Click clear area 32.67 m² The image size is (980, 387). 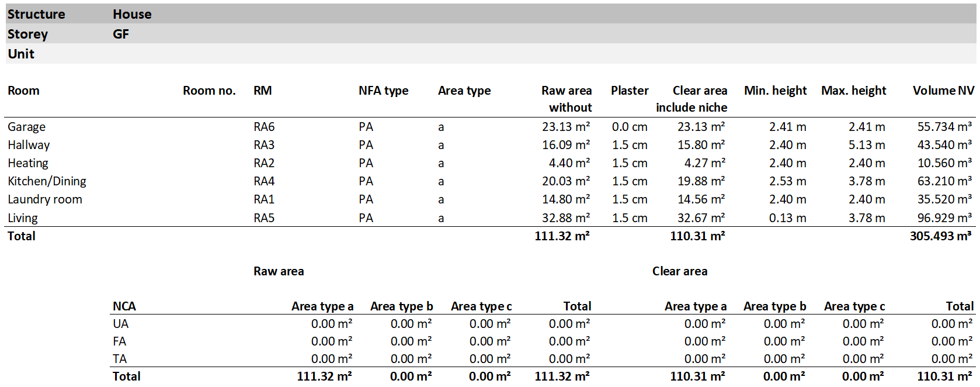coord(701,218)
